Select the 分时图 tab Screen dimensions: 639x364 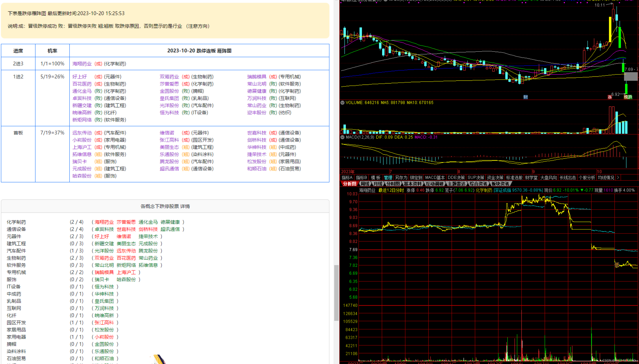(393, 184)
